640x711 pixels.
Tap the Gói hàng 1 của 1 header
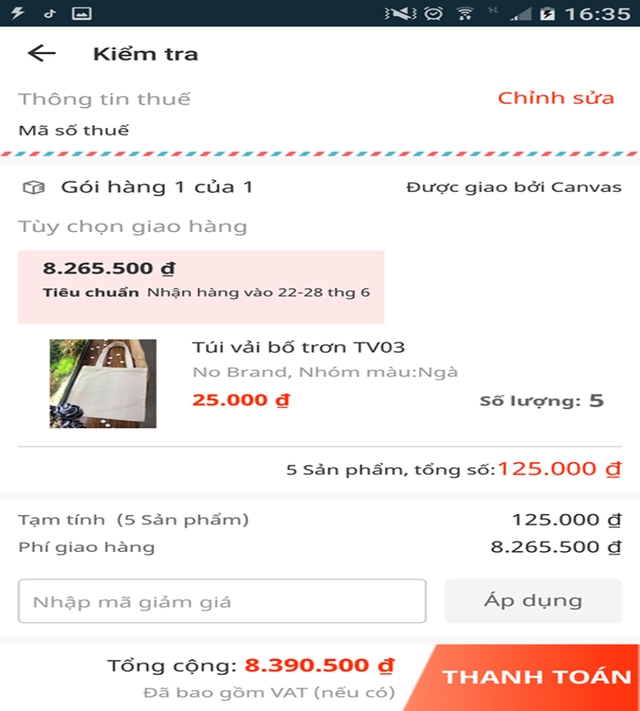coord(157,187)
